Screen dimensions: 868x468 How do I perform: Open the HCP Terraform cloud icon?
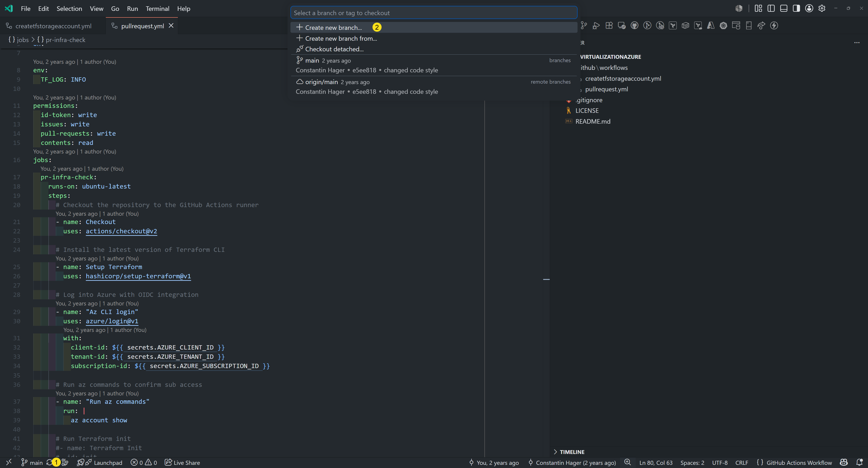[x=698, y=26]
